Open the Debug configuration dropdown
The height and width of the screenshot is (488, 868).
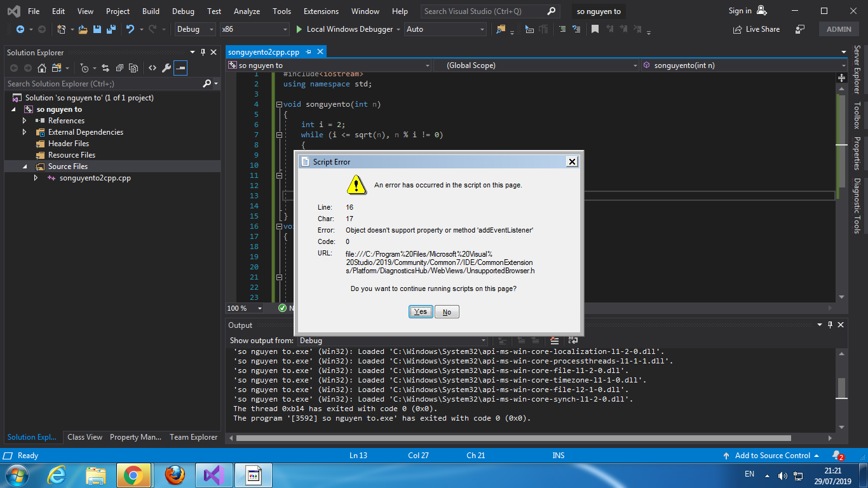[196, 29]
